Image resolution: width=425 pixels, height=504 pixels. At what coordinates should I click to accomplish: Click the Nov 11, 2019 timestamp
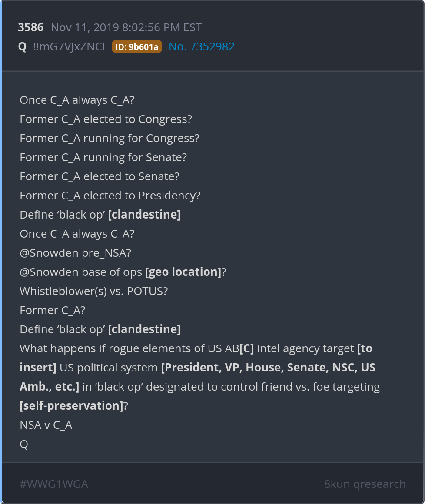click(x=126, y=28)
